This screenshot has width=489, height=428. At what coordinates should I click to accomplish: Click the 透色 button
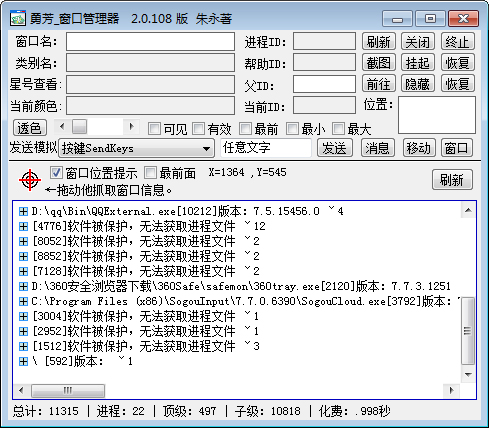(x=30, y=128)
